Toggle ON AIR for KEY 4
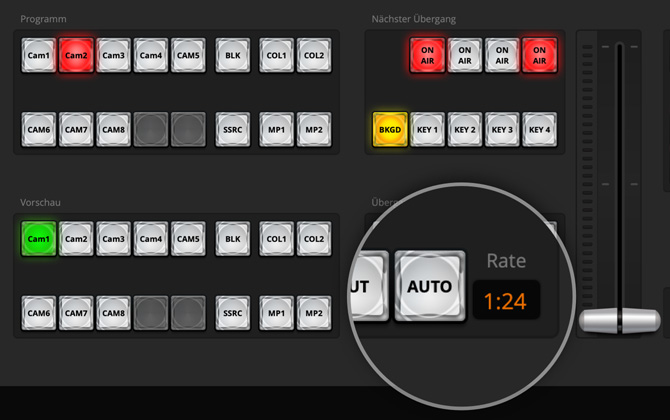Image resolution: width=670 pixels, height=420 pixels. point(540,54)
